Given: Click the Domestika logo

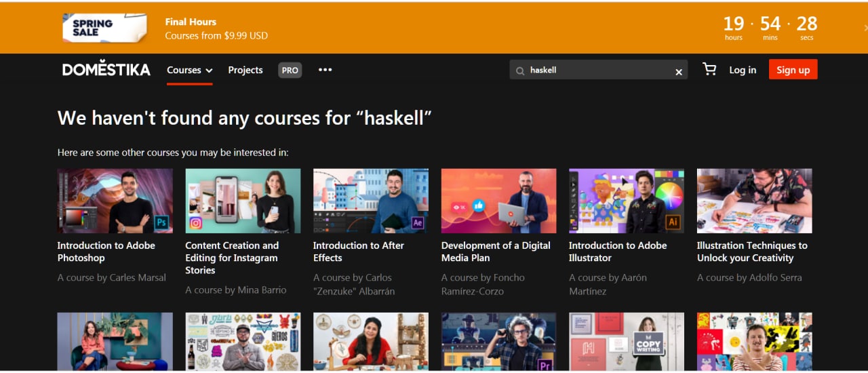Looking at the screenshot, I should [106, 69].
